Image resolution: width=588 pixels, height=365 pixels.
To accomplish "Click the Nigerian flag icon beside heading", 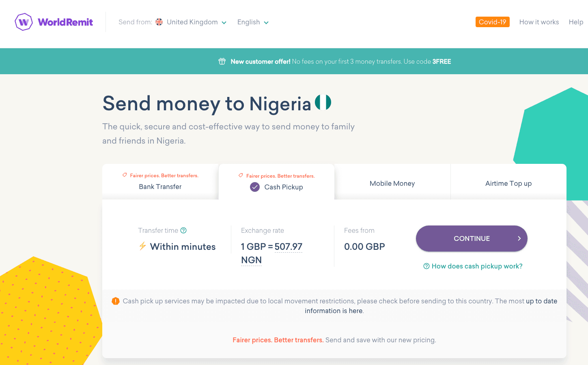I will click(x=323, y=102).
